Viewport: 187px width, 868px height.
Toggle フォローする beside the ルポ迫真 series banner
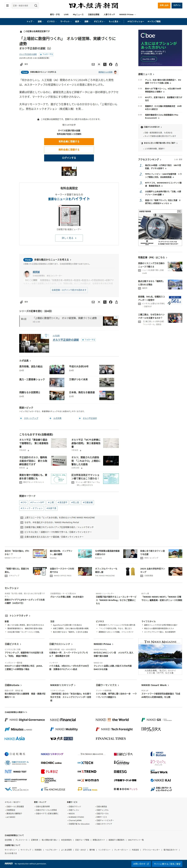pos(89,340)
